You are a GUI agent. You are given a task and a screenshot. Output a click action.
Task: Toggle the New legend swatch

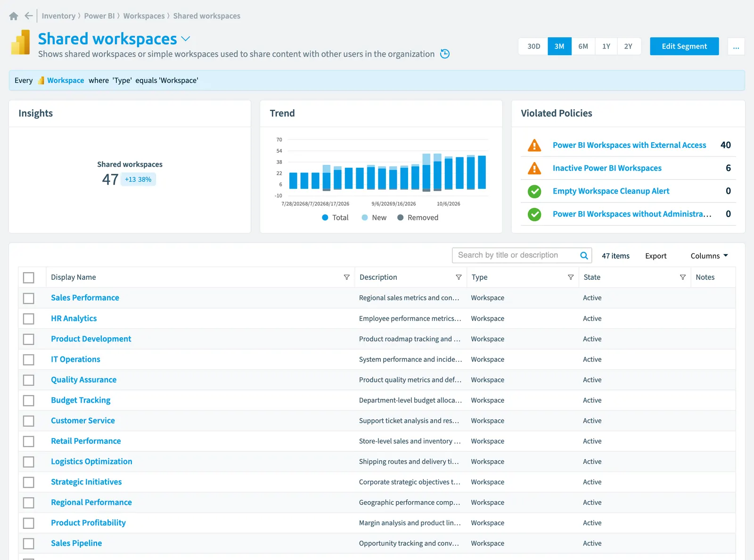[x=365, y=218]
